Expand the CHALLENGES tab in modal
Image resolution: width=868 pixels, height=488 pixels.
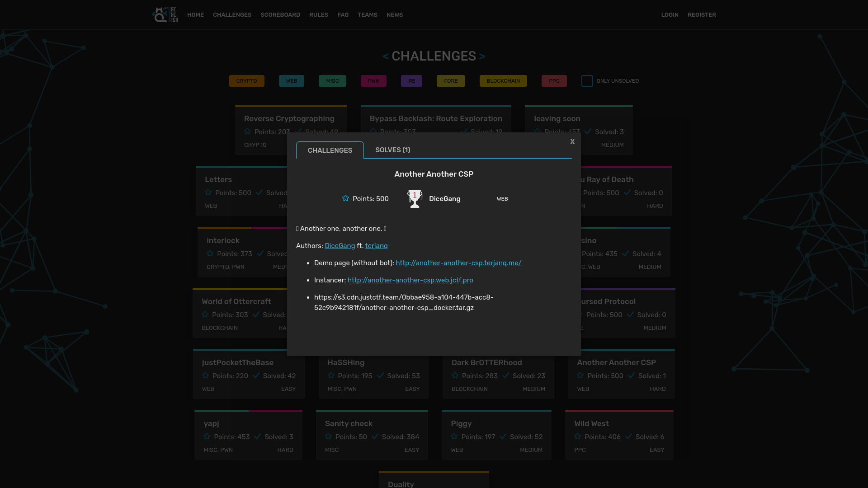click(330, 150)
